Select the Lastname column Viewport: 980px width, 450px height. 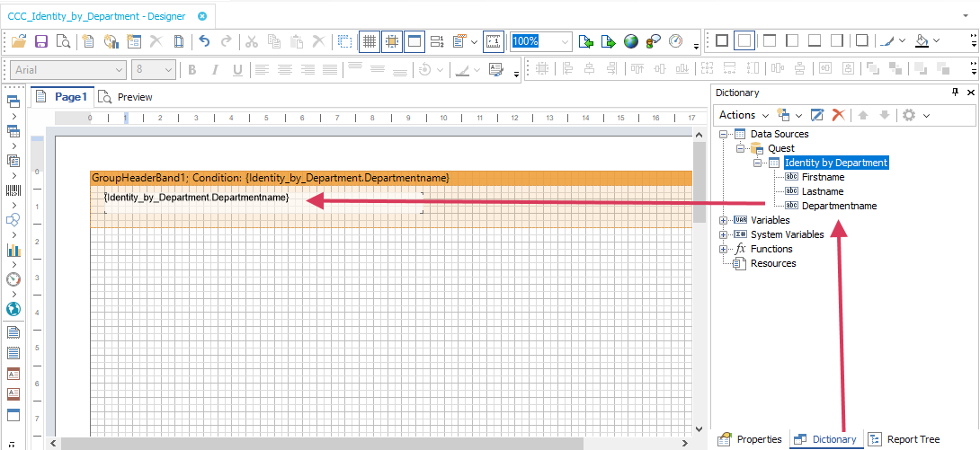(x=823, y=191)
